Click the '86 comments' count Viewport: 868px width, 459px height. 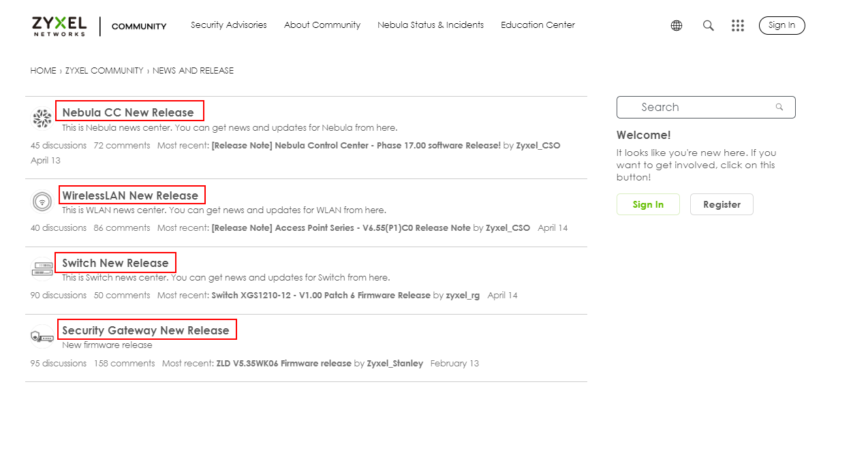point(122,228)
